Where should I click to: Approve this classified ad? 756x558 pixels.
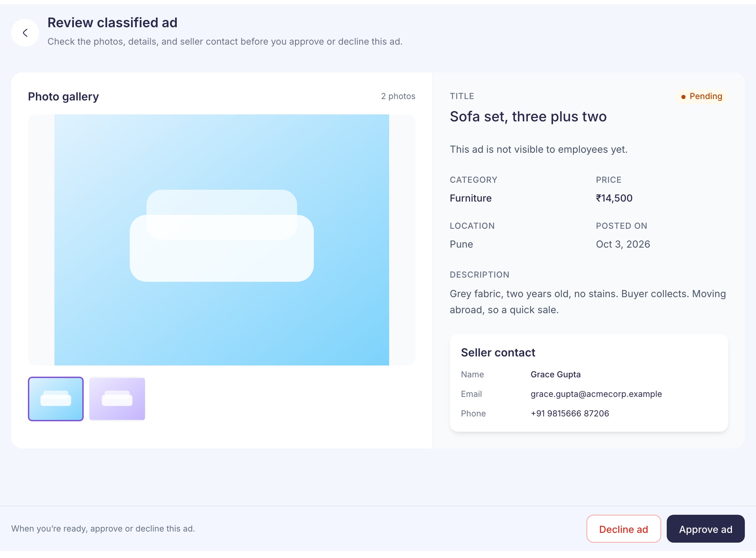pyautogui.click(x=706, y=529)
